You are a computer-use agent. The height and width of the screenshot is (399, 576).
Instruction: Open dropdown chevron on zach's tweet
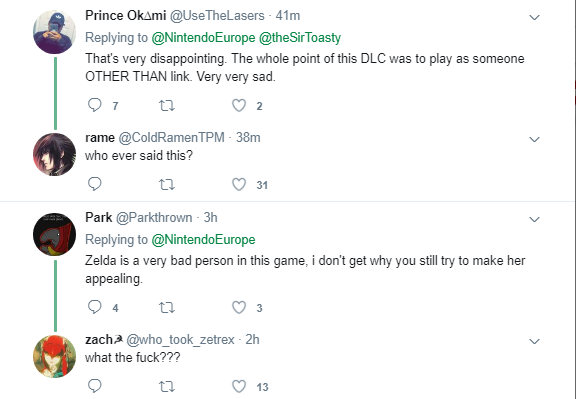(534, 341)
